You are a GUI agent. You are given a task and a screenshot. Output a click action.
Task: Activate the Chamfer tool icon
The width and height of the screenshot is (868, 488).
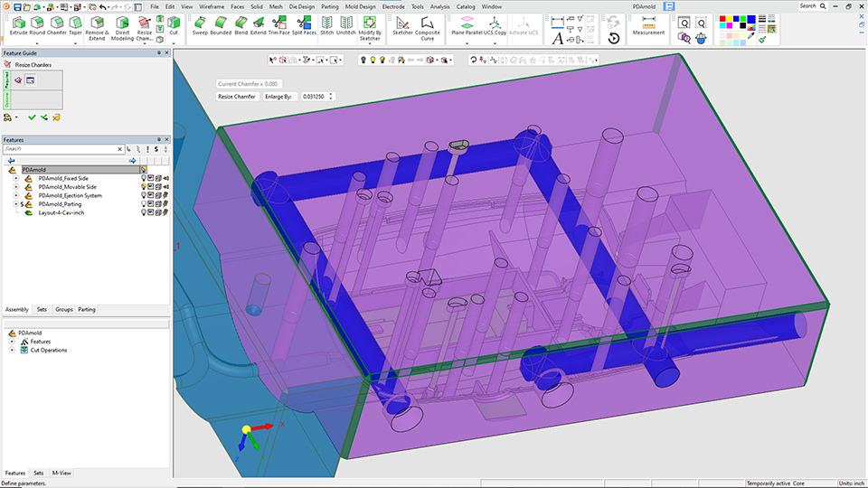56,26
